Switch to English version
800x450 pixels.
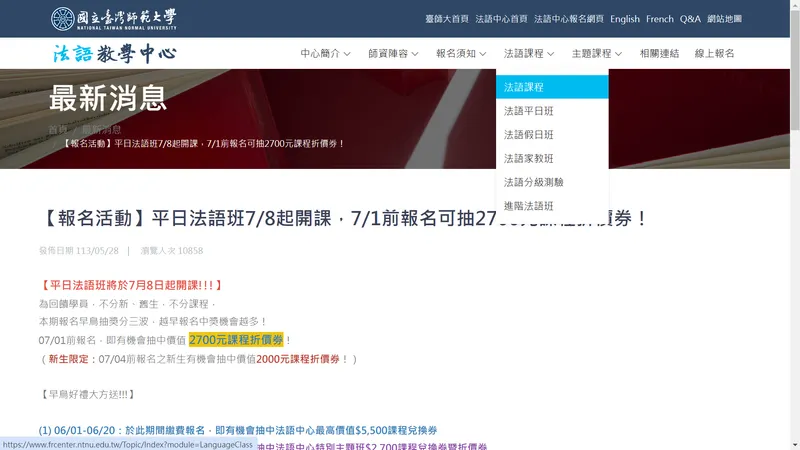point(624,19)
